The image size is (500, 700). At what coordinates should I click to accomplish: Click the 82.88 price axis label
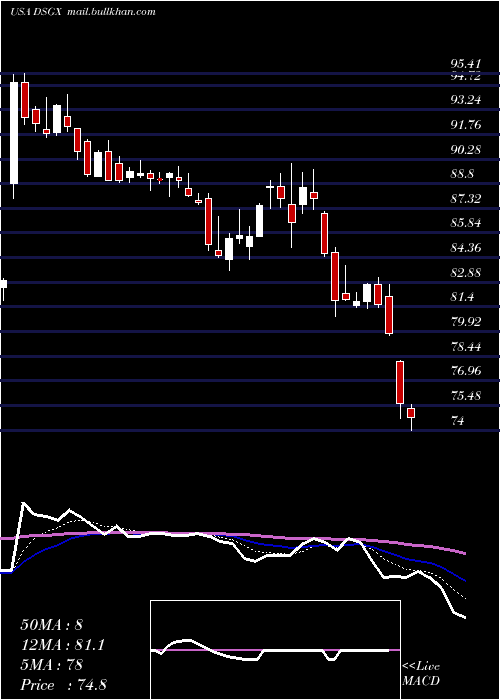pyautogui.click(x=466, y=273)
